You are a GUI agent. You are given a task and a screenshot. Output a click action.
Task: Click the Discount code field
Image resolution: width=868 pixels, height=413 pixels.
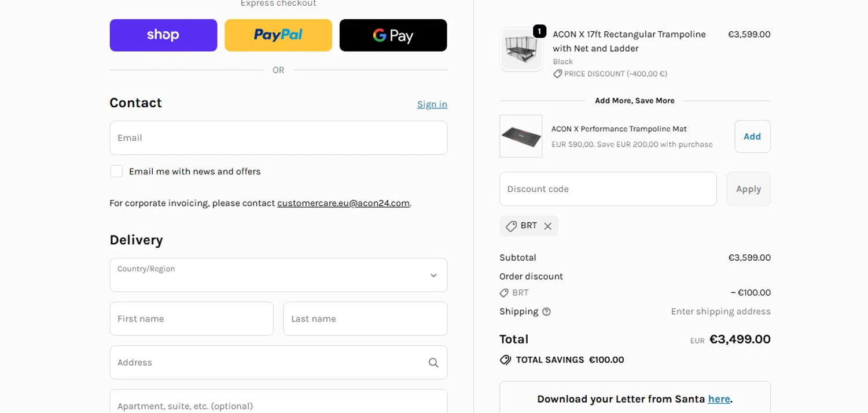608,189
